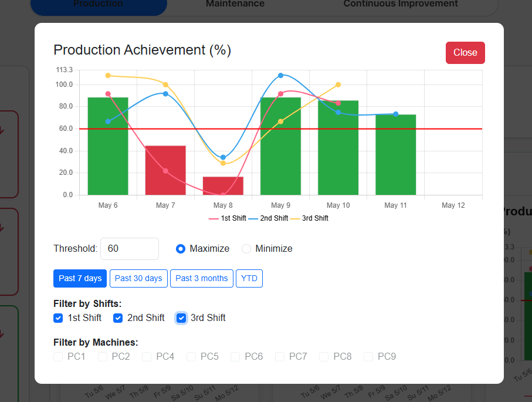Click the Filter by Machines heading
This screenshot has width=532, height=402.
pyautogui.click(x=96, y=342)
